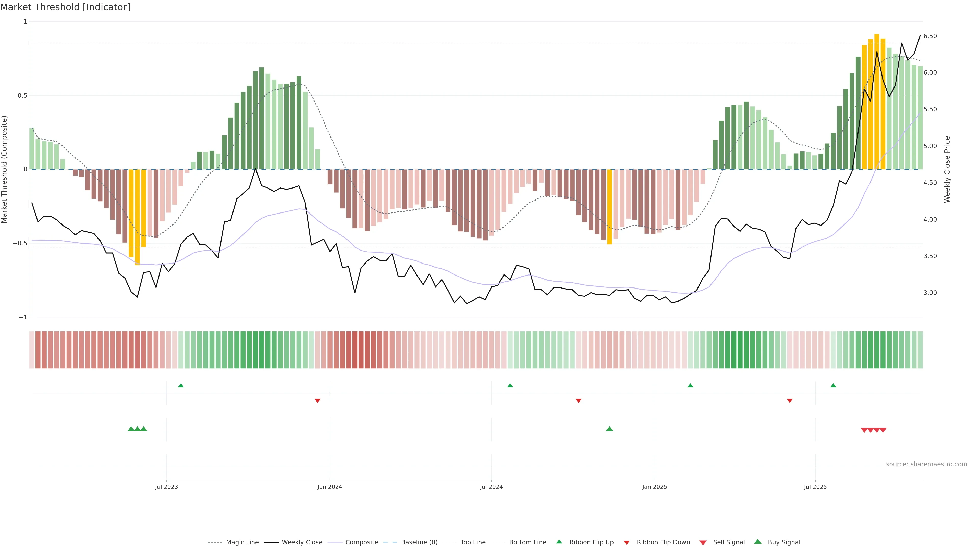Click lone Buy Signal triangle near Nov 2024
The image size is (980, 551).
click(x=609, y=429)
